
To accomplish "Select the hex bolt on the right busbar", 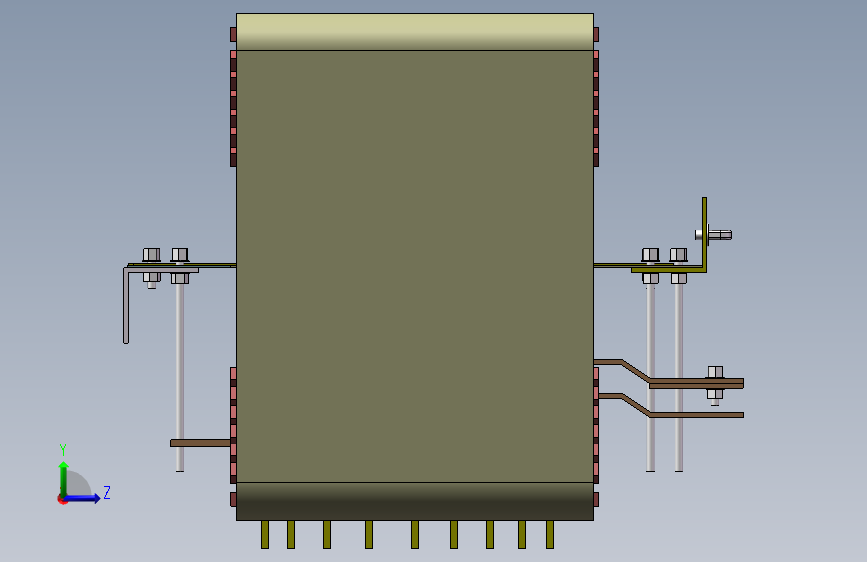I will coord(715,385).
